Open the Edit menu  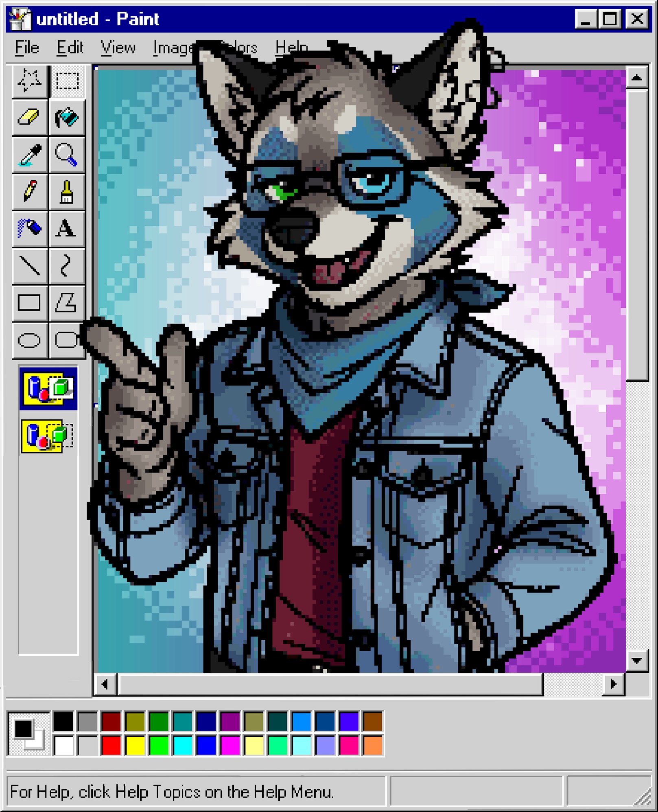point(70,48)
